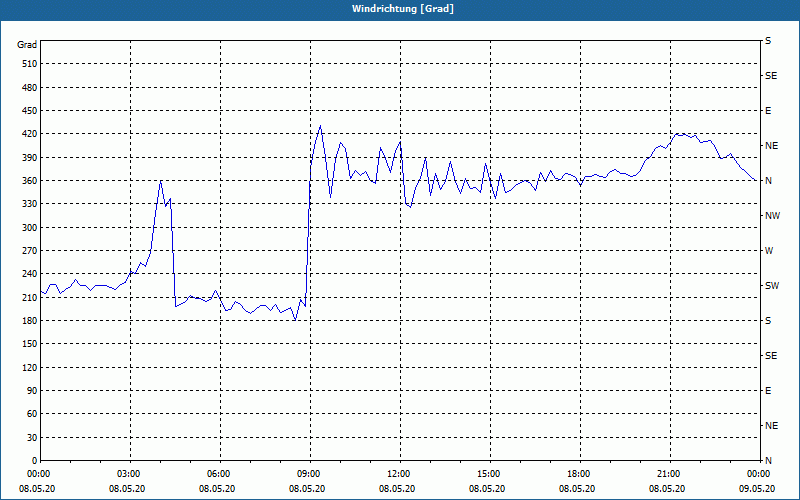Select the 08.05.20 date under 15:00
The width and height of the screenshot is (800, 500).
coord(487,489)
